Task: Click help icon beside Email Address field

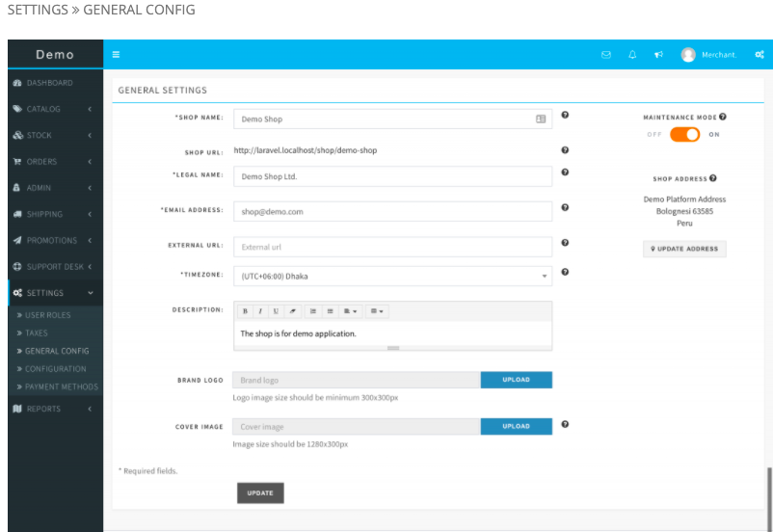Action: pos(565,207)
